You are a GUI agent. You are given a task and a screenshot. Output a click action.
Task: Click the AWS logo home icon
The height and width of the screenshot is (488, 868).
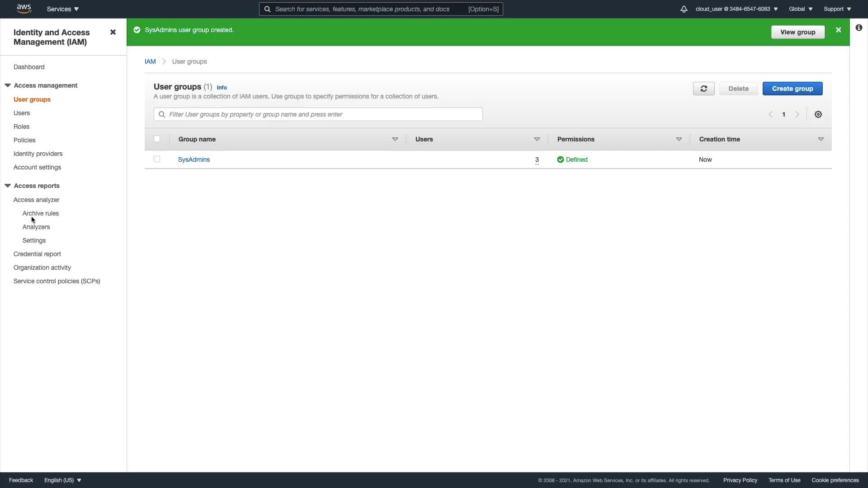pos(24,9)
